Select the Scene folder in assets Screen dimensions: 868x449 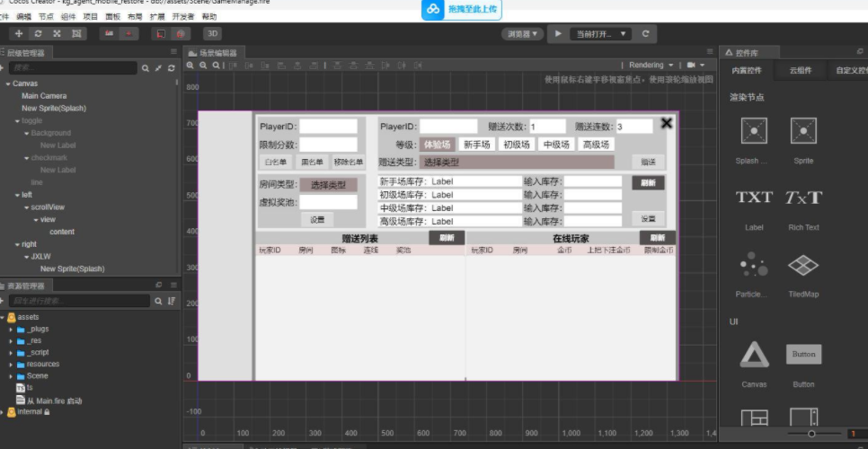tap(37, 376)
